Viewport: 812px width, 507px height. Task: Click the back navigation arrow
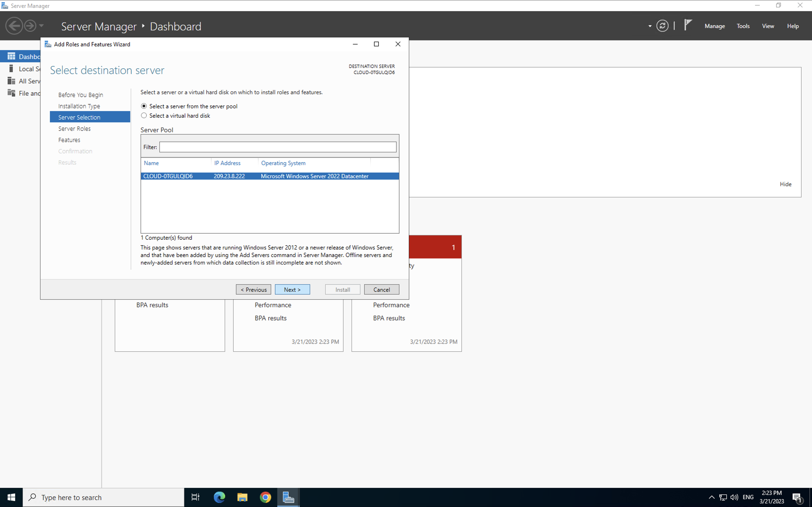click(x=14, y=26)
